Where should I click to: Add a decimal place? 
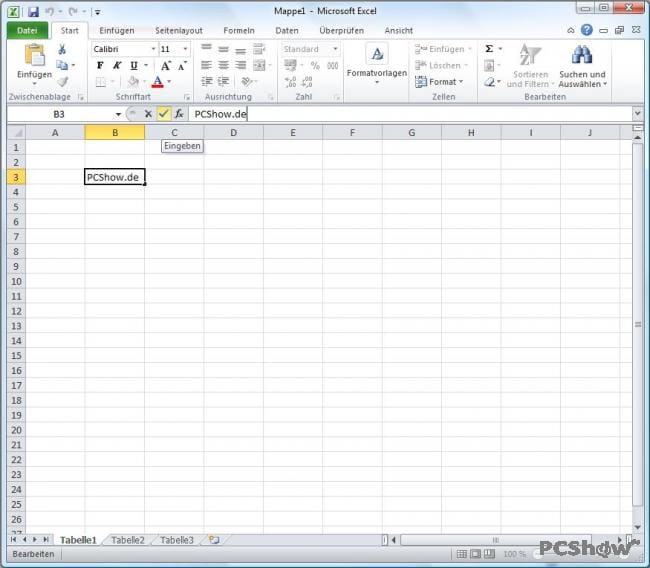click(x=291, y=82)
